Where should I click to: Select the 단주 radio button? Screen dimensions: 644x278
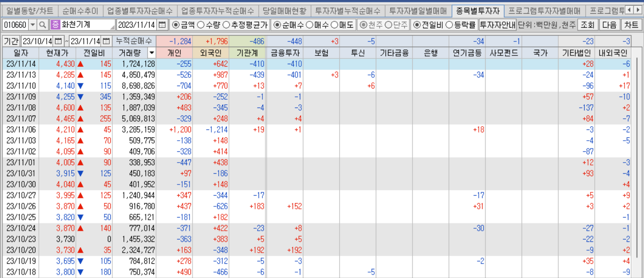tap(388, 25)
